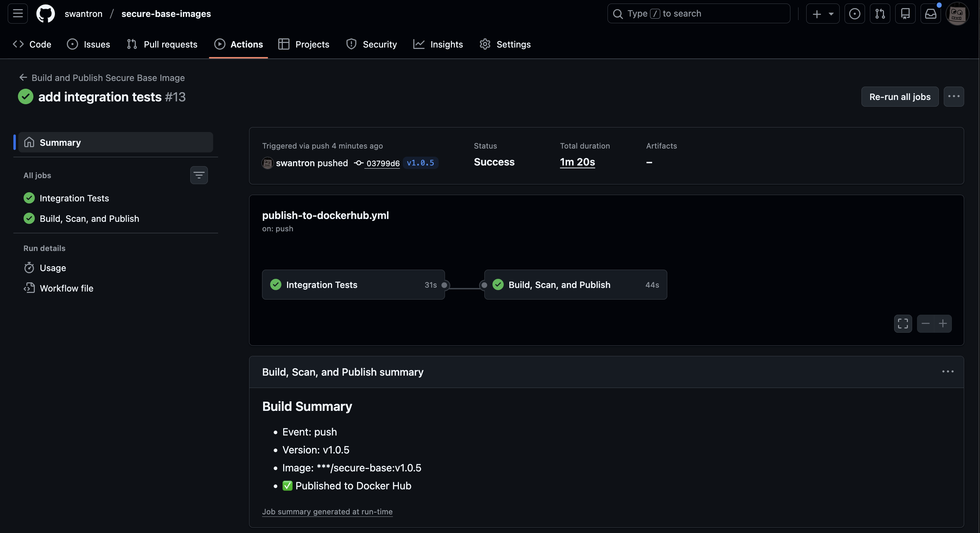The image size is (980, 533).
Task: Open commit 03799d6 link
Action: pos(383,163)
